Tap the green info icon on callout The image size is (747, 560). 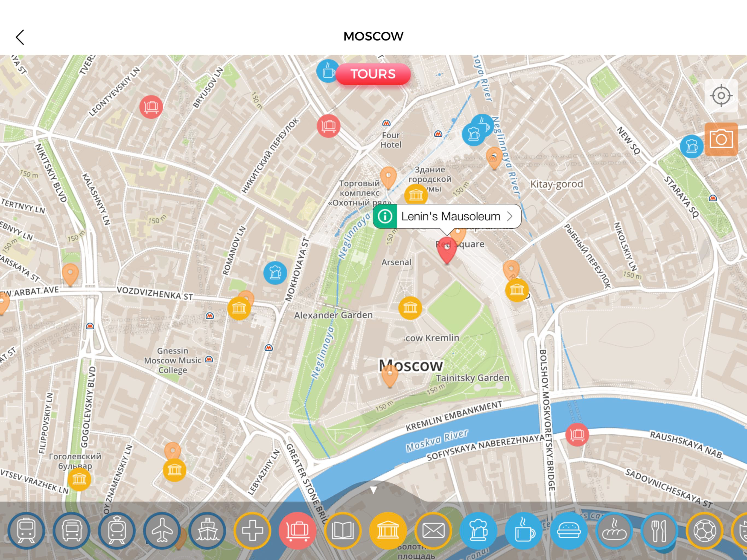coord(385,216)
